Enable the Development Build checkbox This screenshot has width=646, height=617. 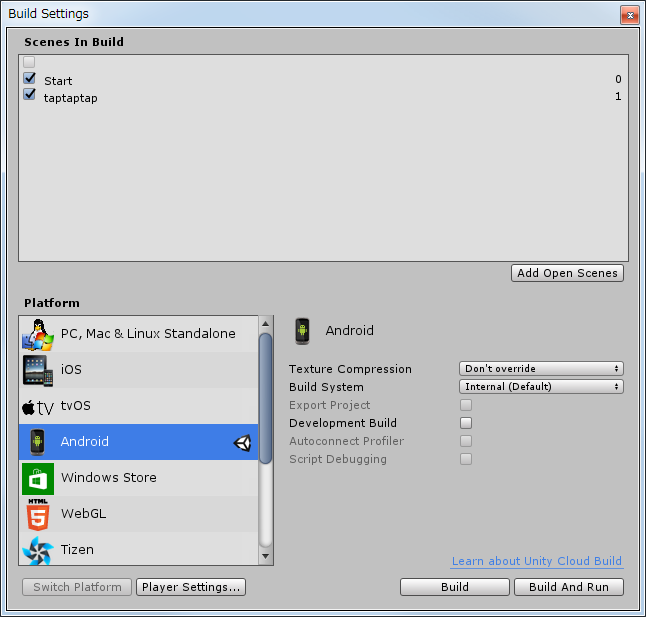click(x=466, y=423)
